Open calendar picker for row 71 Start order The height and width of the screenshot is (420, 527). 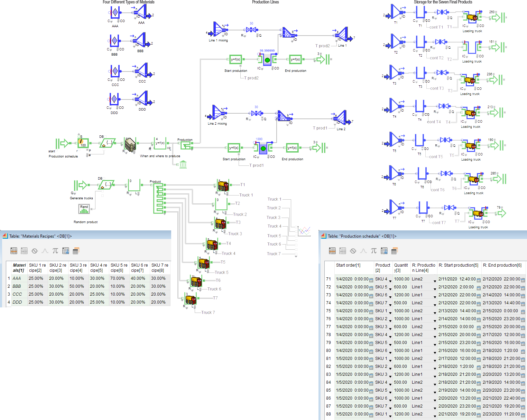coord(371,280)
